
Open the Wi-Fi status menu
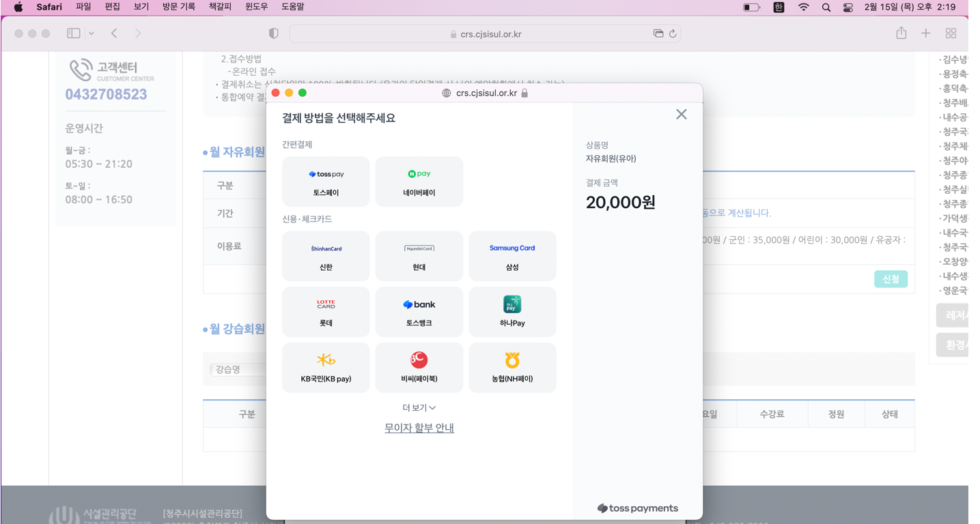tap(804, 7)
